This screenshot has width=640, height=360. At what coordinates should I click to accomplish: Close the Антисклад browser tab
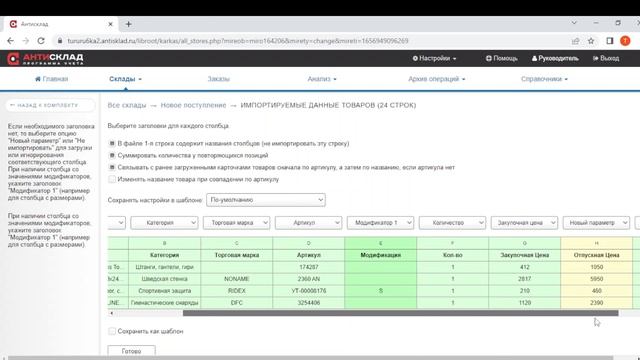click(x=110, y=24)
